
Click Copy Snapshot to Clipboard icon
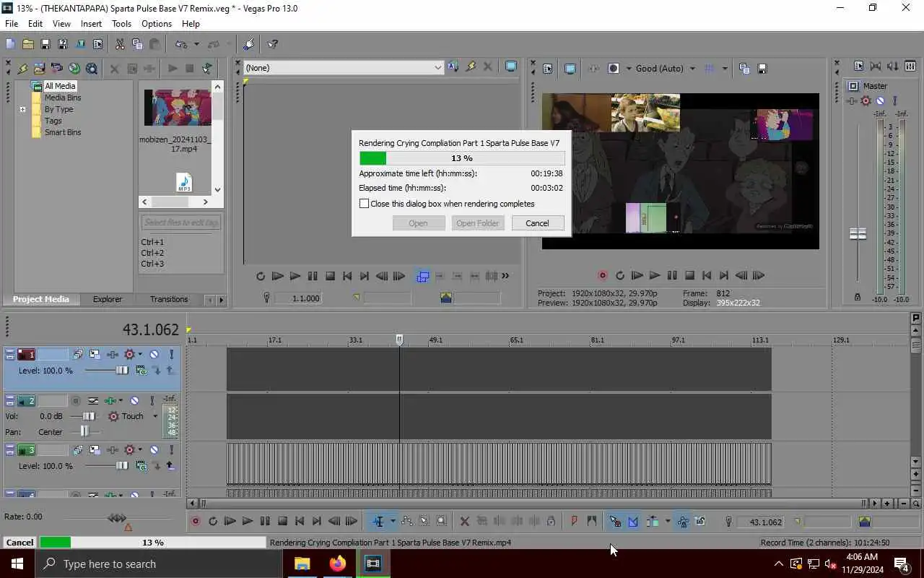[x=744, y=69]
